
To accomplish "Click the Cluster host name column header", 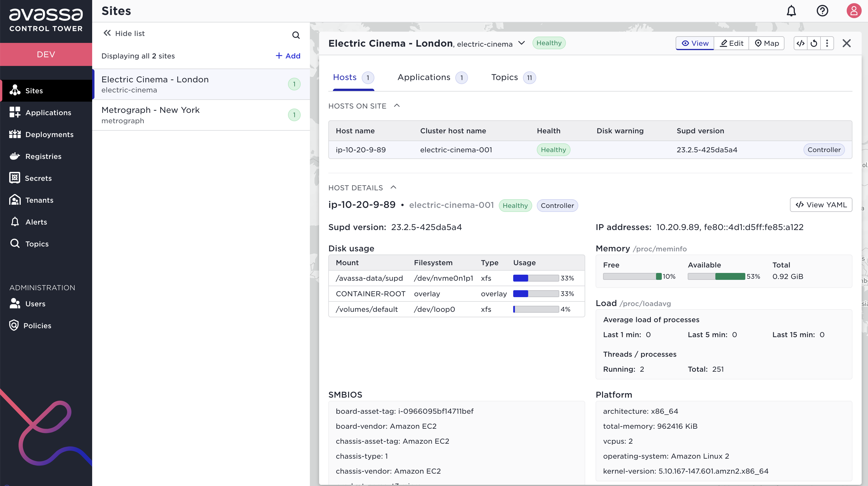I will coord(453,131).
